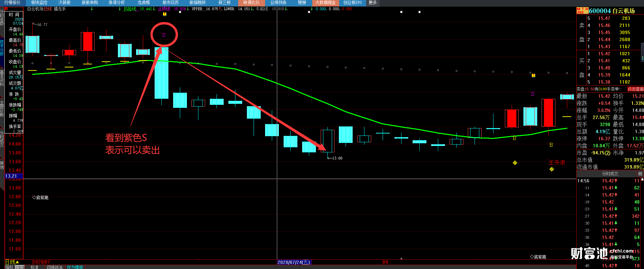Click the 市盈 -94.75 value
The height and width of the screenshot is (269, 644).
pos(600,153)
